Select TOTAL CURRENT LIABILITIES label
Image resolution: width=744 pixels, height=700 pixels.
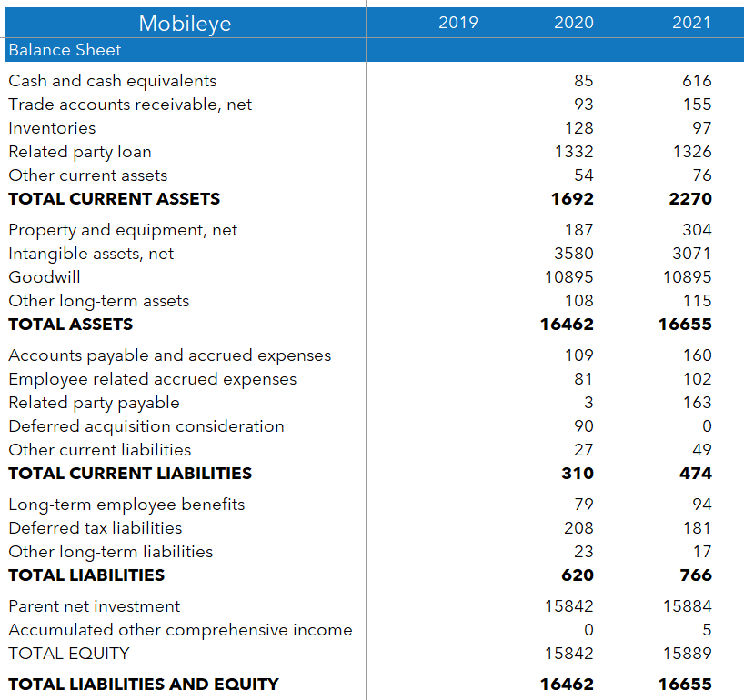pyautogui.click(x=130, y=474)
